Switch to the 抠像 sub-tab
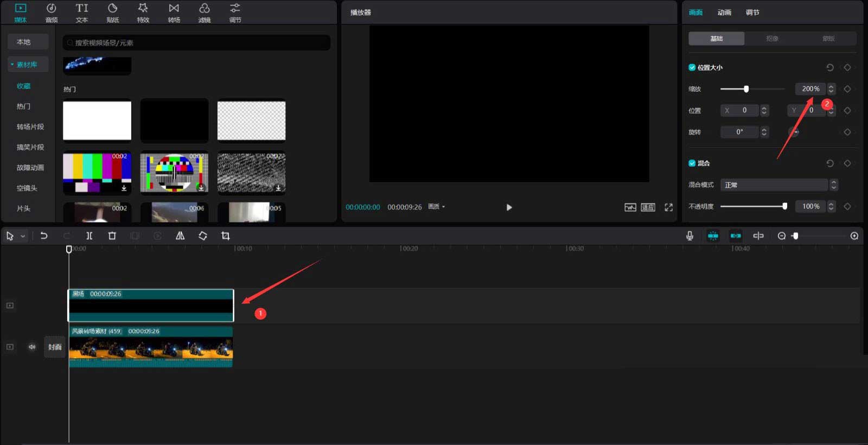This screenshot has height=445, width=868. [x=773, y=39]
